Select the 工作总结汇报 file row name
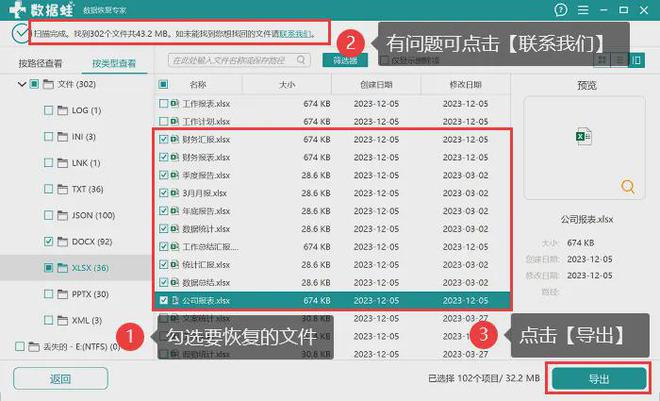This screenshot has height=401, width=660. tap(210, 247)
